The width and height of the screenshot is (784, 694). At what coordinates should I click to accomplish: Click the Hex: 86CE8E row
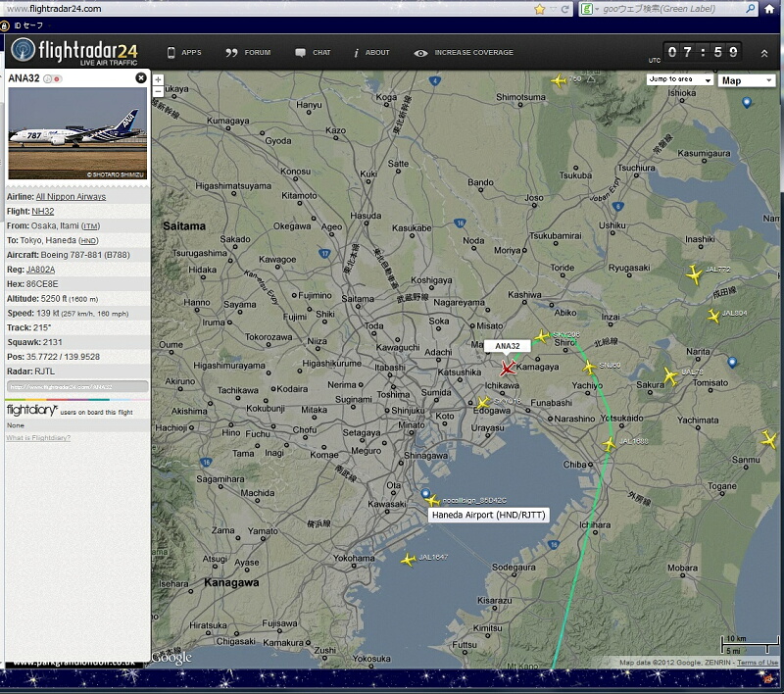tap(77, 284)
